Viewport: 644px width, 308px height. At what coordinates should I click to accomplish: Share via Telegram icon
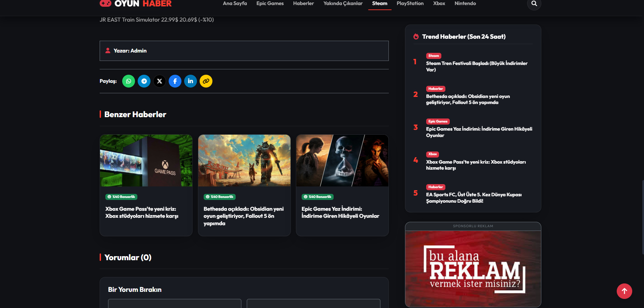pyautogui.click(x=144, y=81)
